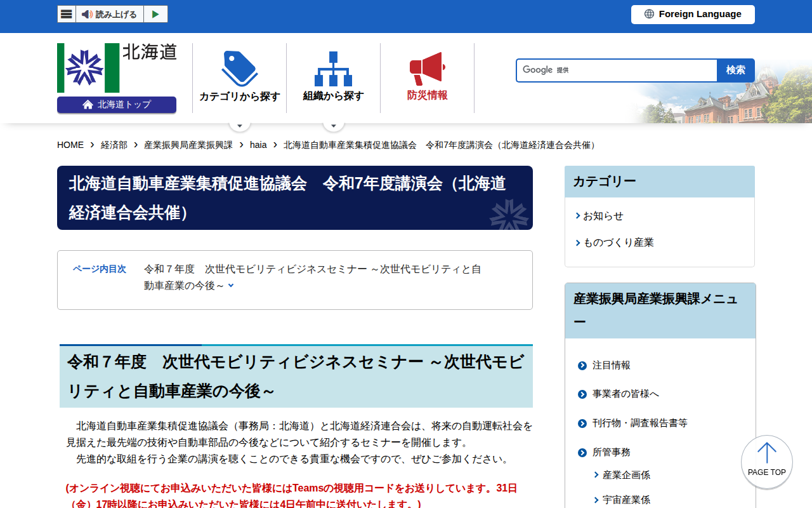Viewport: 812px width, 508px height.
Task: Start read-aloud playback with the play arrow
Action: click(x=155, y=14)
